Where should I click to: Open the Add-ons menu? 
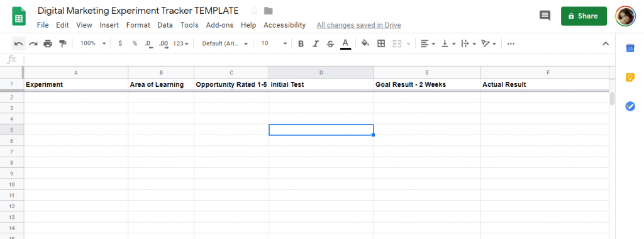point(219,25)
